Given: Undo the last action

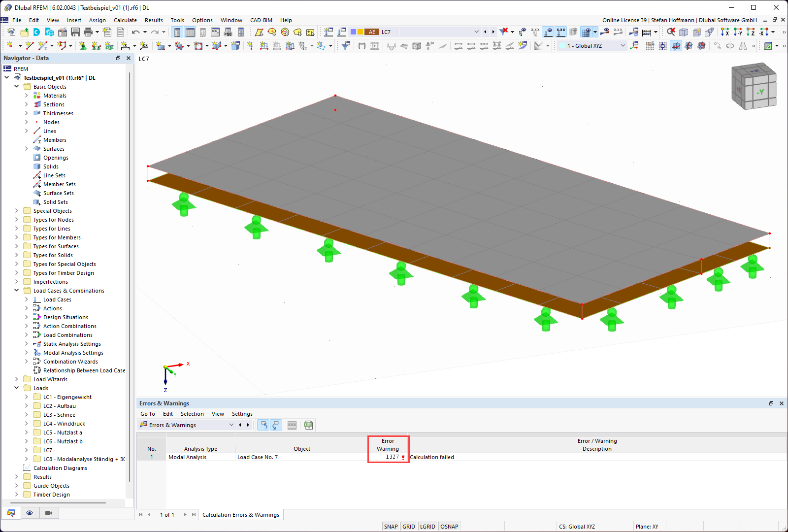Looking at the screenshot, I should click(x=135, y=32).
